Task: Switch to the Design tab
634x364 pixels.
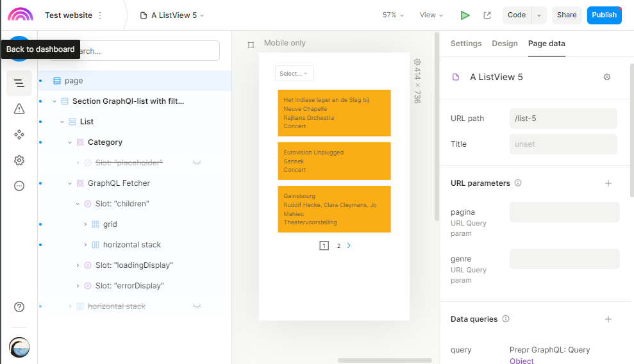Action: click(x=505, y=44)
